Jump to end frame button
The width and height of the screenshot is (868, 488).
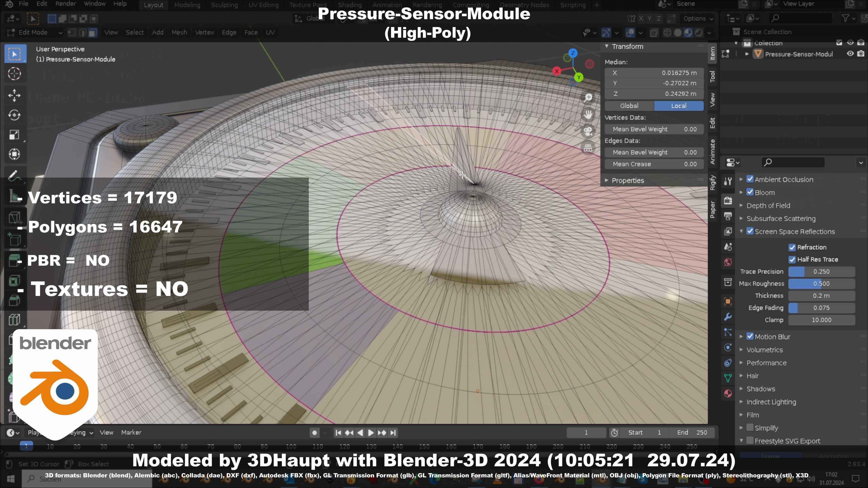coord(393,433)
